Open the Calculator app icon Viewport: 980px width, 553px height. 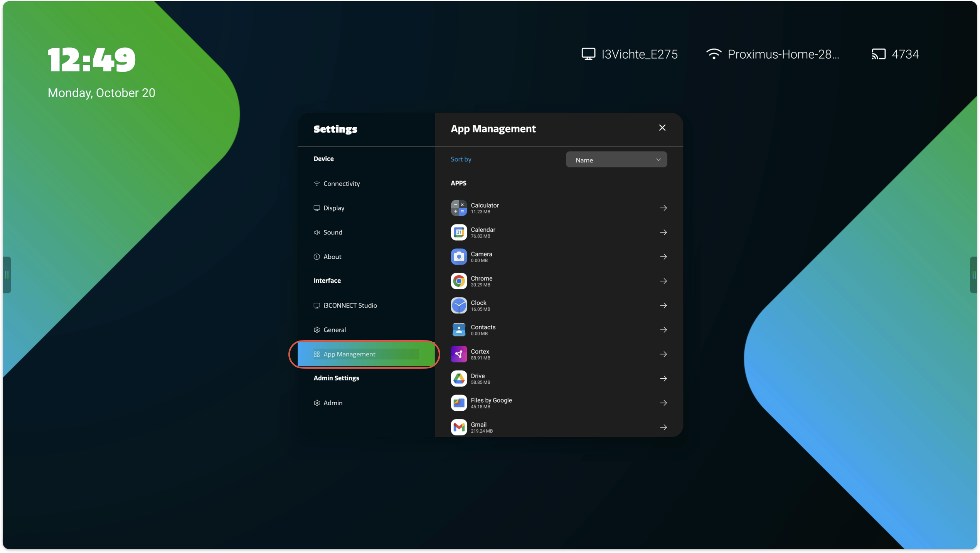coord(458,208)
